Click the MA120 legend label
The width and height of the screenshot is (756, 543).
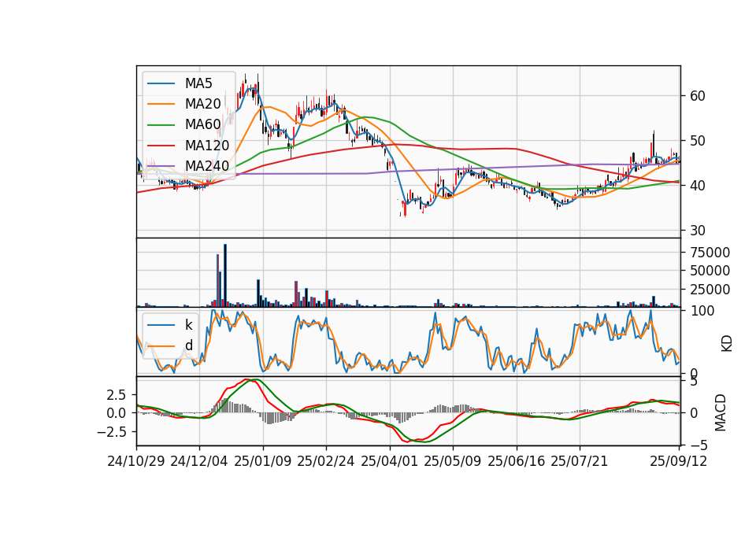click(x=207, y=145)
